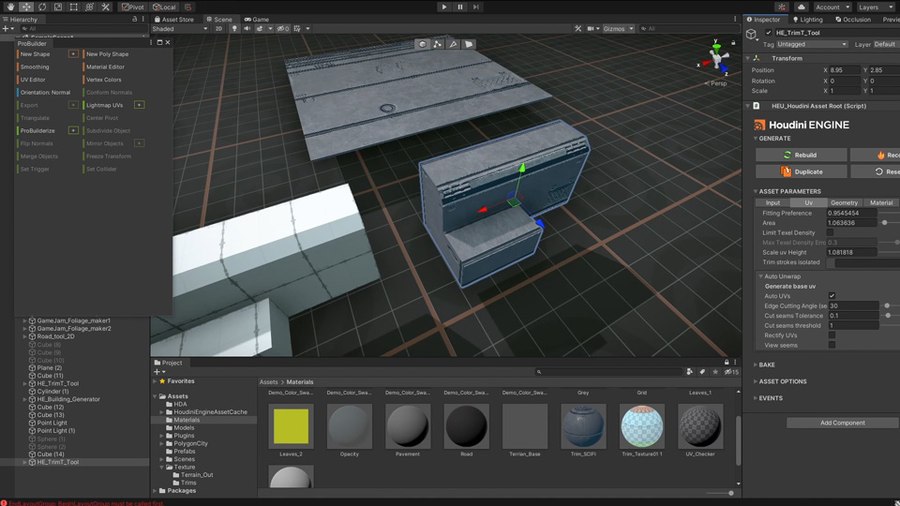Select the Hand tool in toolbar
900x506 pixels.
(x=10, y=7)
